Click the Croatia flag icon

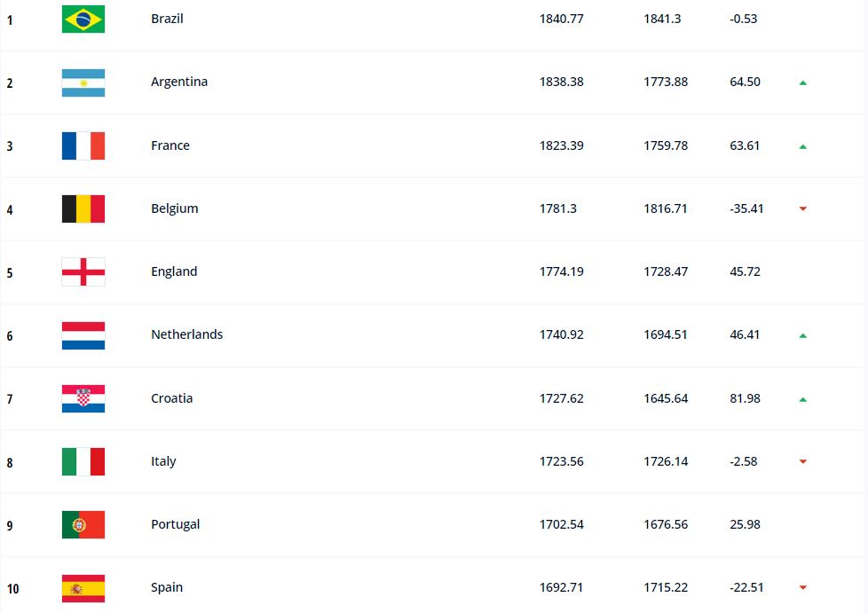[x=83, y=398]
